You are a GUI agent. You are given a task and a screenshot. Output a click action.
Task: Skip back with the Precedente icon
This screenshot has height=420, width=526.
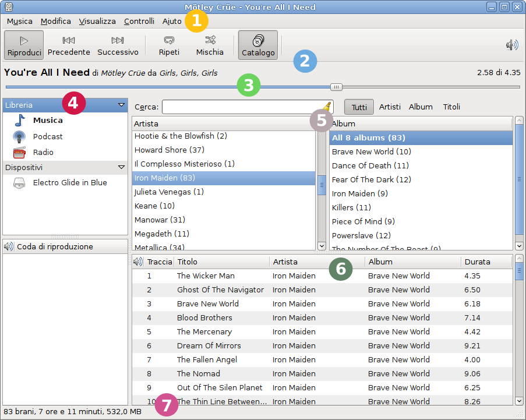click(69, 41)
